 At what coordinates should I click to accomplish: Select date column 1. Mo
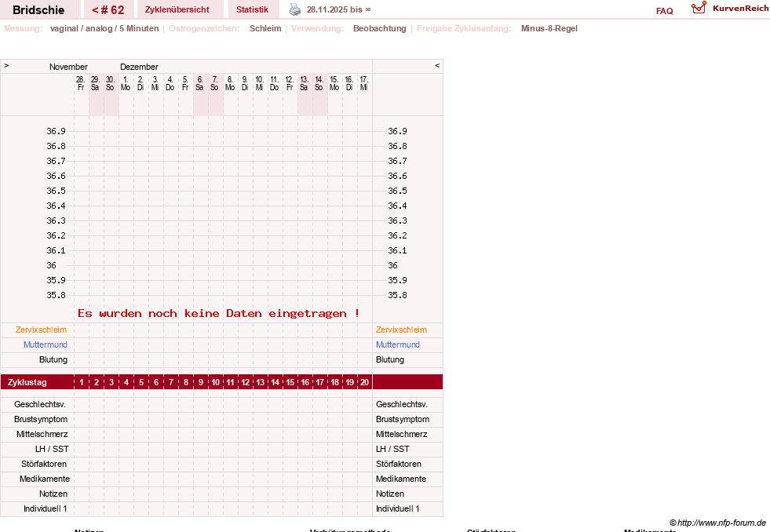[126, 83]
